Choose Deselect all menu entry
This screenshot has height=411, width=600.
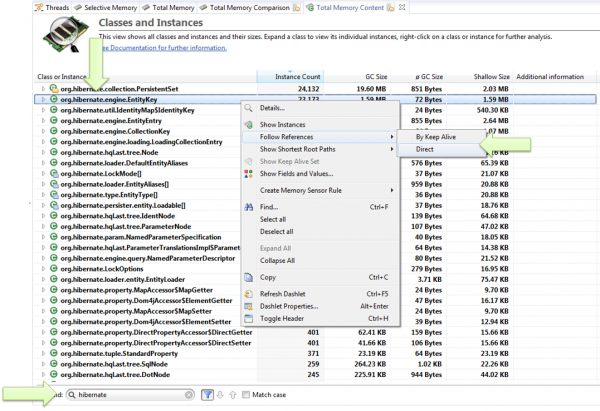(320, 232)
